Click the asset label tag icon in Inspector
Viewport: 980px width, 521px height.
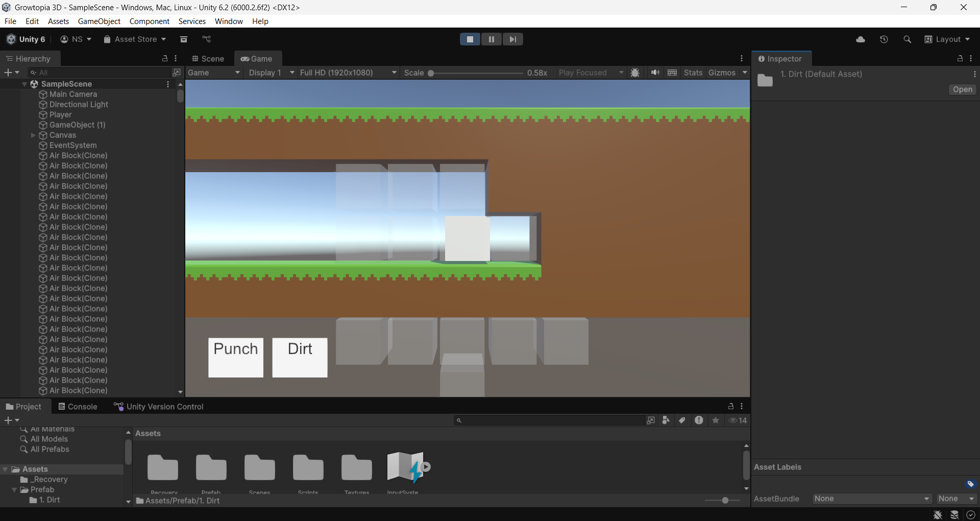[970, 484]
